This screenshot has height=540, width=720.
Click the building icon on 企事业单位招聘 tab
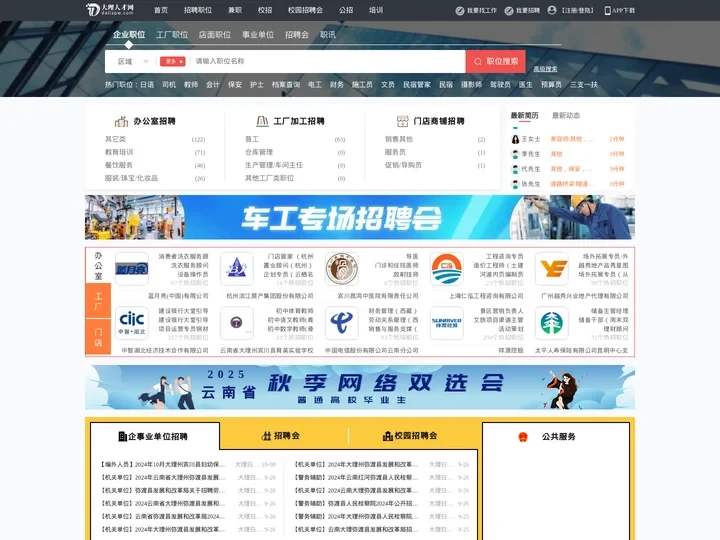pyautogui.click(x=123, y=436)
